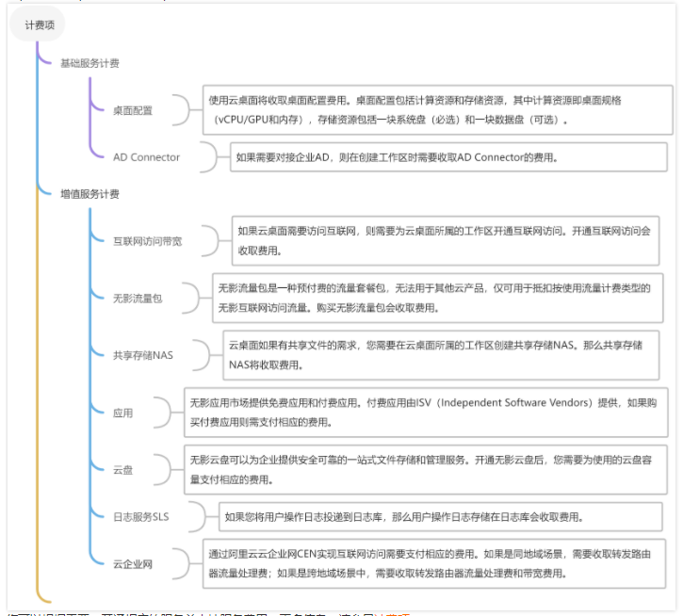Select the 桌面配置 node
The width and height of the screenshot is (683, 616).
point(133,110)
